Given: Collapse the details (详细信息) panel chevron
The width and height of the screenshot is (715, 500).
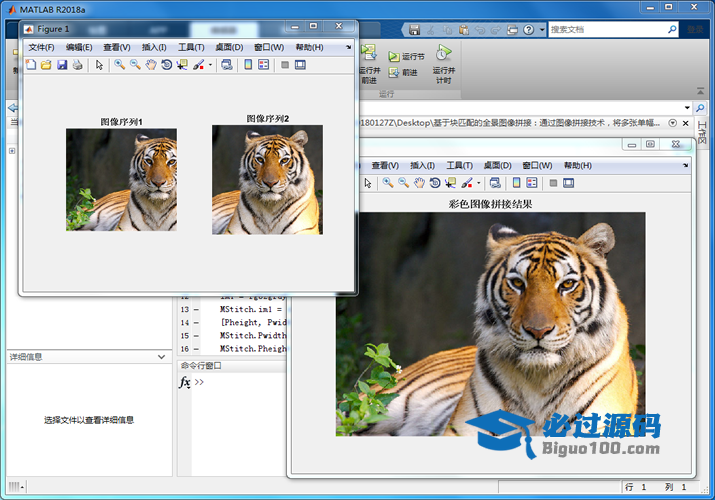Looking at the screenshot, I should point(161,357).
